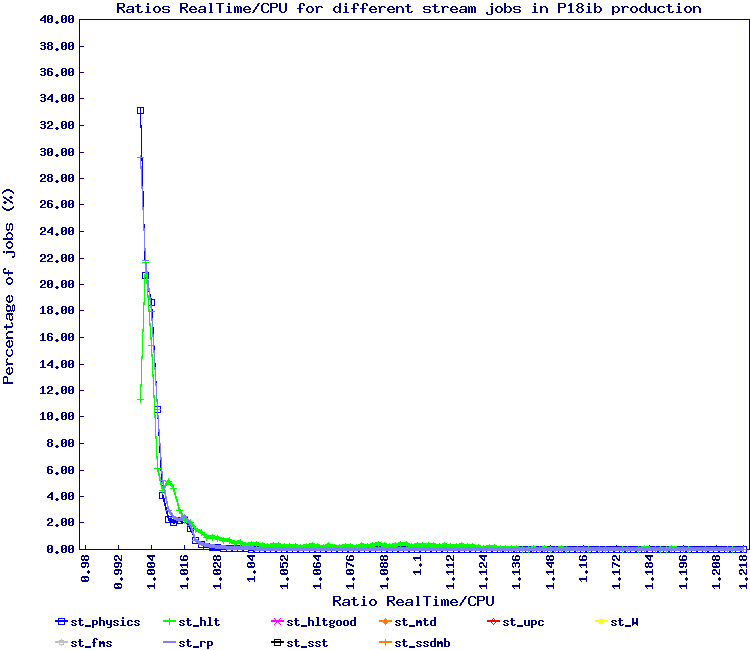Click the chart title about P18ib production
Image resolution: width=750 pixels, height=650 pixels.
409,9
